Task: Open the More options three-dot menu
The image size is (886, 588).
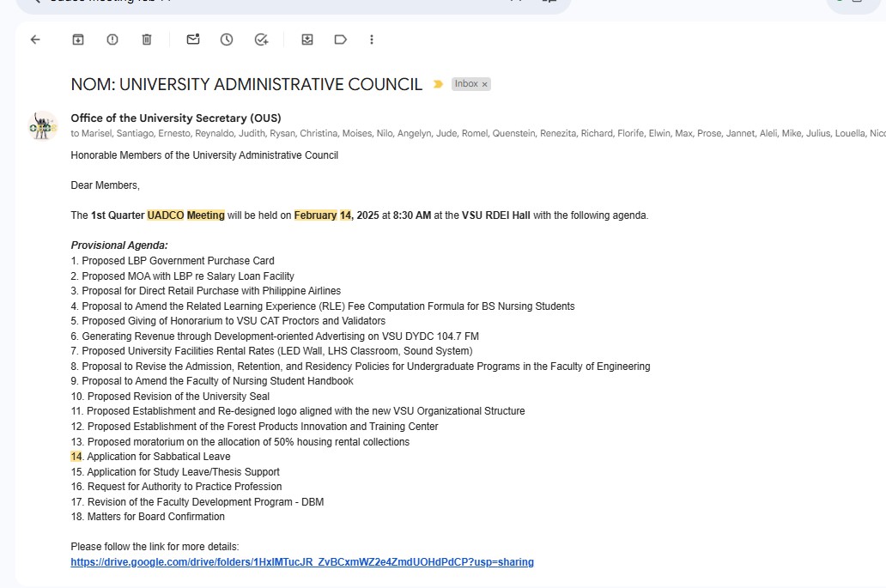Action: 372,39
